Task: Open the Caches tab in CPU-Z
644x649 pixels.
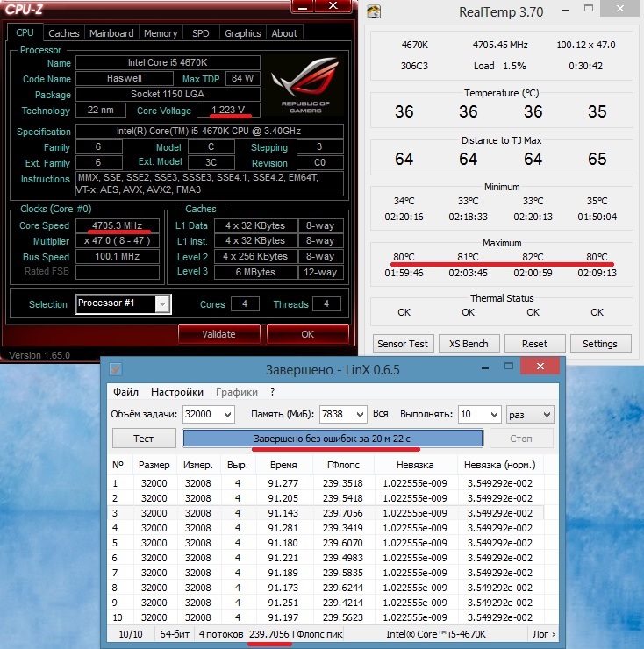Action: point(64,33)
